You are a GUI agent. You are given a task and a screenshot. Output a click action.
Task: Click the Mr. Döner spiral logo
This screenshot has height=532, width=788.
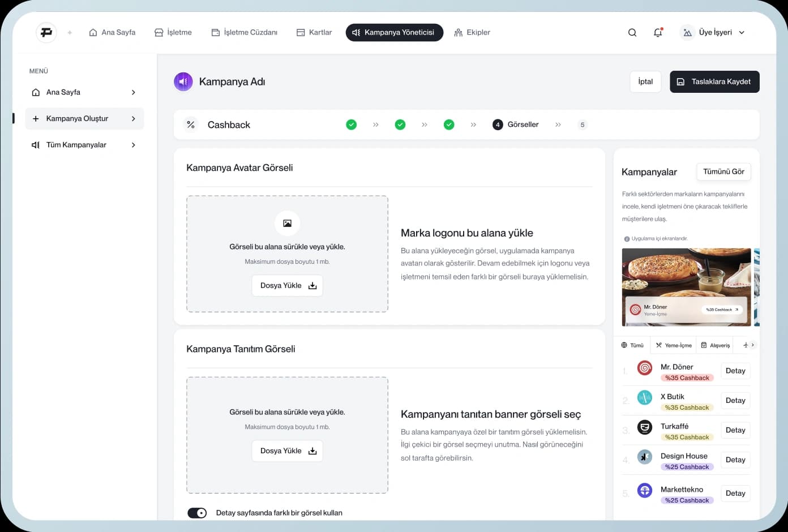(645, 368)
